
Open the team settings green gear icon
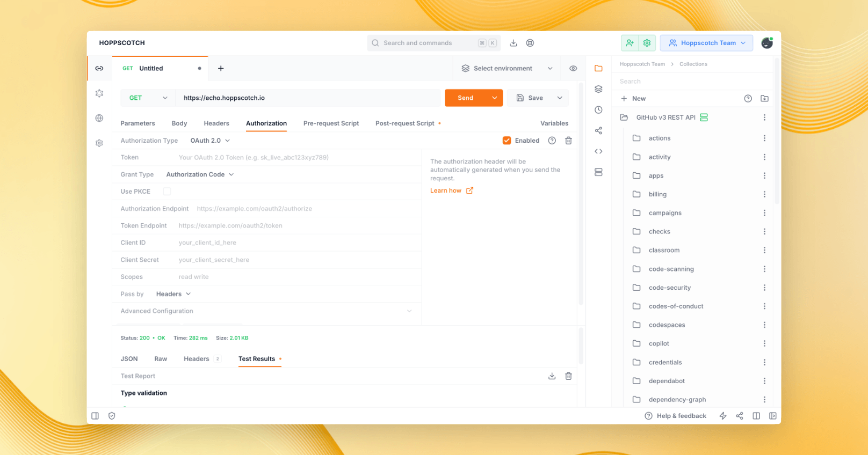pos(647,43)
